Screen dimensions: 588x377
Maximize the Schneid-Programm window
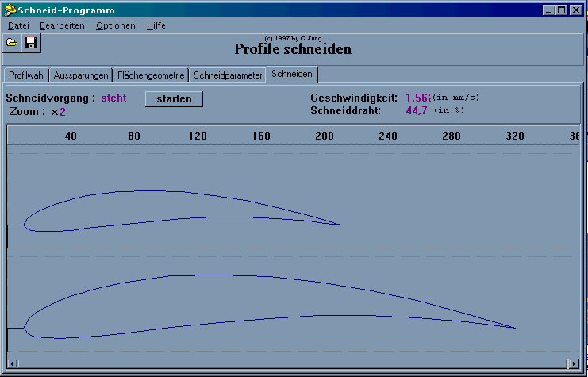click(562, 10)
